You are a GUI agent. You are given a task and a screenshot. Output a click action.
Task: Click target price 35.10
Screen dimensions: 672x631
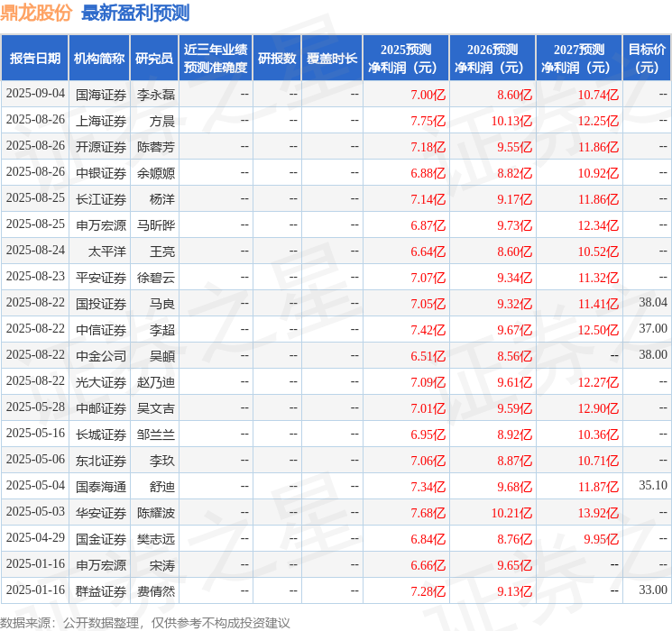(653, 485)
